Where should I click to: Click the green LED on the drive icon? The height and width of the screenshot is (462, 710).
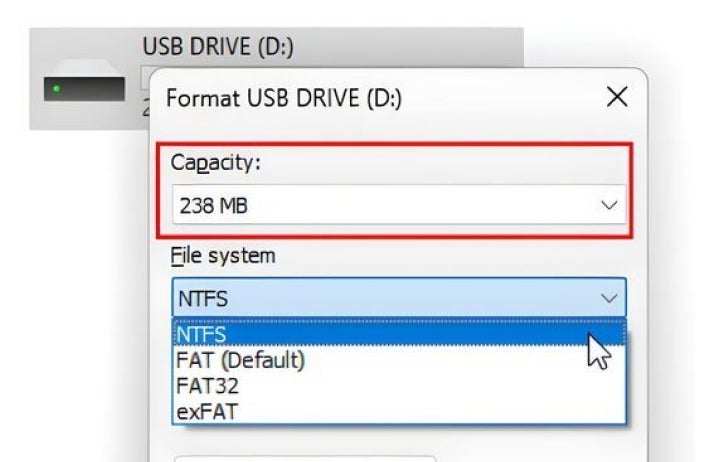pos(57,89)
